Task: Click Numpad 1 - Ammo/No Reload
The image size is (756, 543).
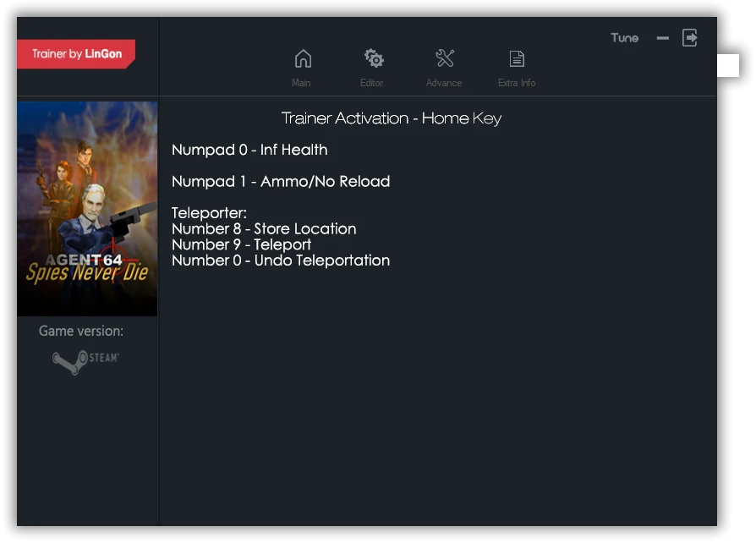Action: [281, 182]
